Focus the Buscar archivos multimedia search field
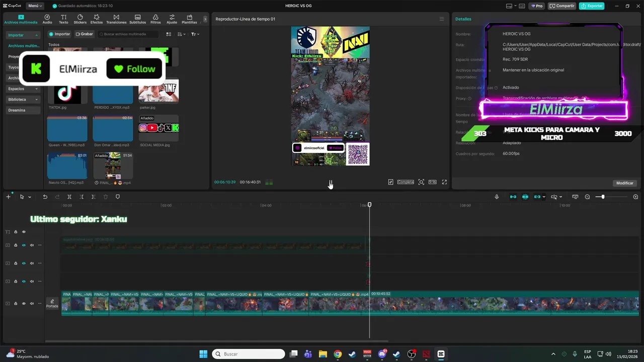The width and height of the screenshot is (644, 362). point(128,34)
